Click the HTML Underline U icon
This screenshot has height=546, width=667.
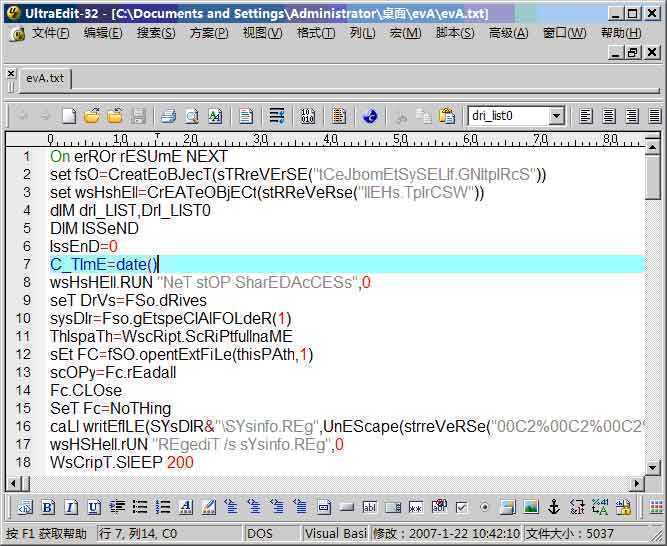(x=94, y=507)
